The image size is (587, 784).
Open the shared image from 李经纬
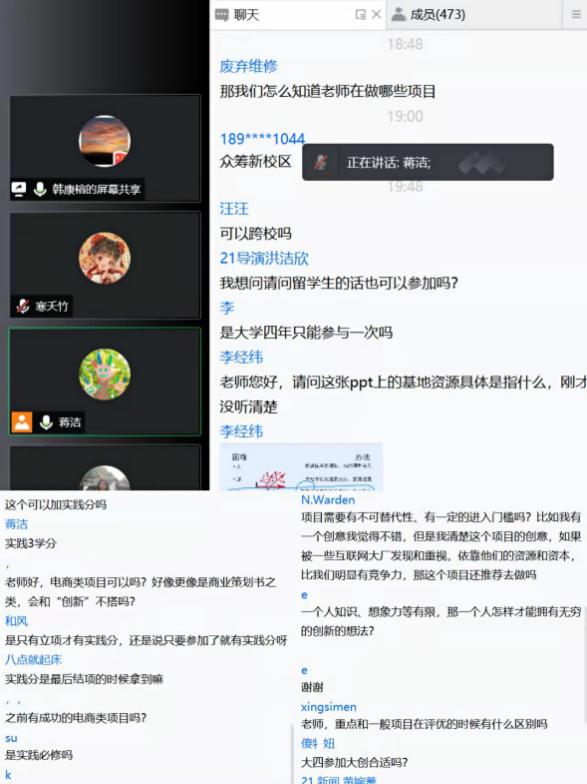tap(301, 467)
